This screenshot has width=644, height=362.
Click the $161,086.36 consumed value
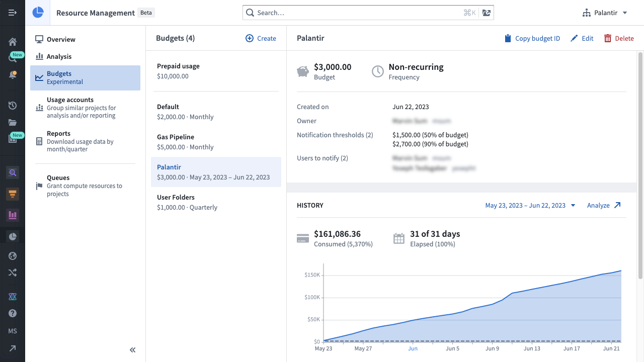tap(337, 234)
